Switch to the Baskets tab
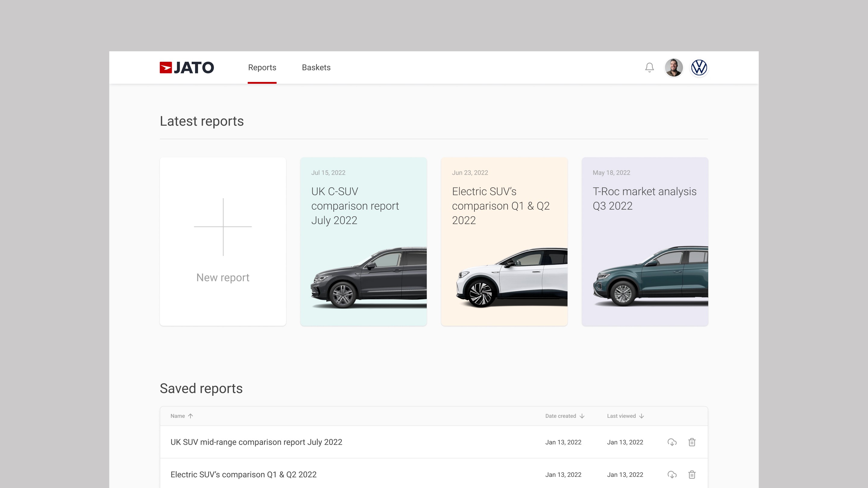Viewport: 868px width, 488px height. pyautogui.click(x=316, y=67)
